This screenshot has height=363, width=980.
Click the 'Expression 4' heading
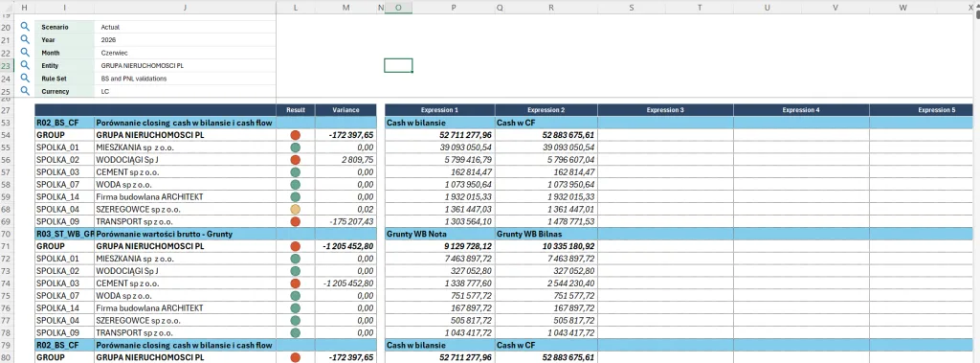[801, 109]
